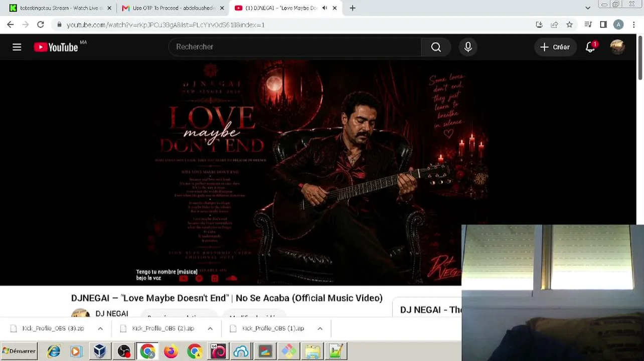Click the Démarrer start button
This screenshot has width=644, height=361.
pos(19,351)
